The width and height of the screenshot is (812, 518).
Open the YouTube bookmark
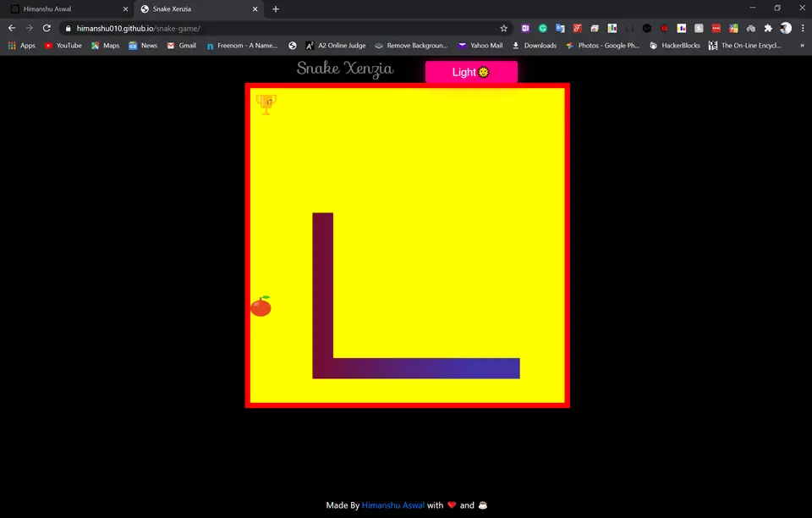click(63, 46)
